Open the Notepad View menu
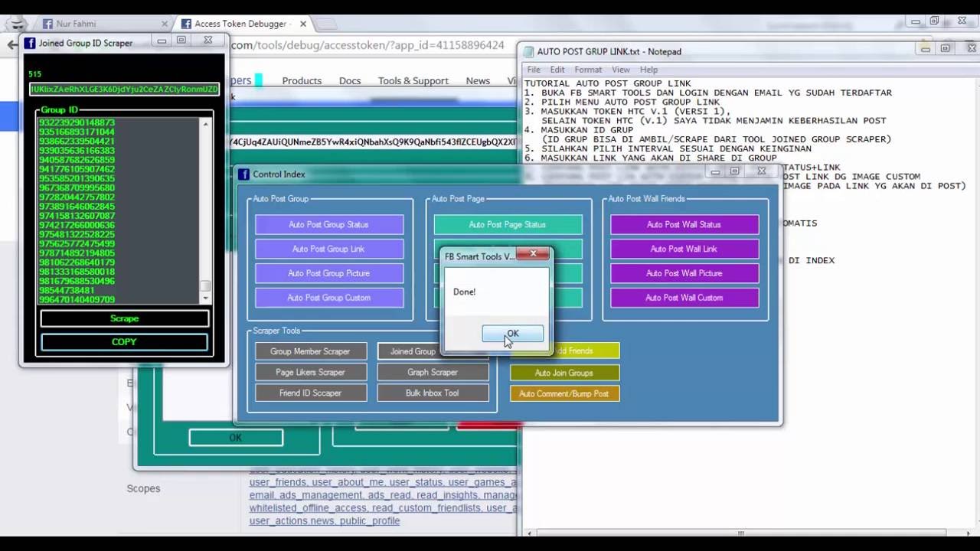 pyautogui.click(x=621, y=70)
